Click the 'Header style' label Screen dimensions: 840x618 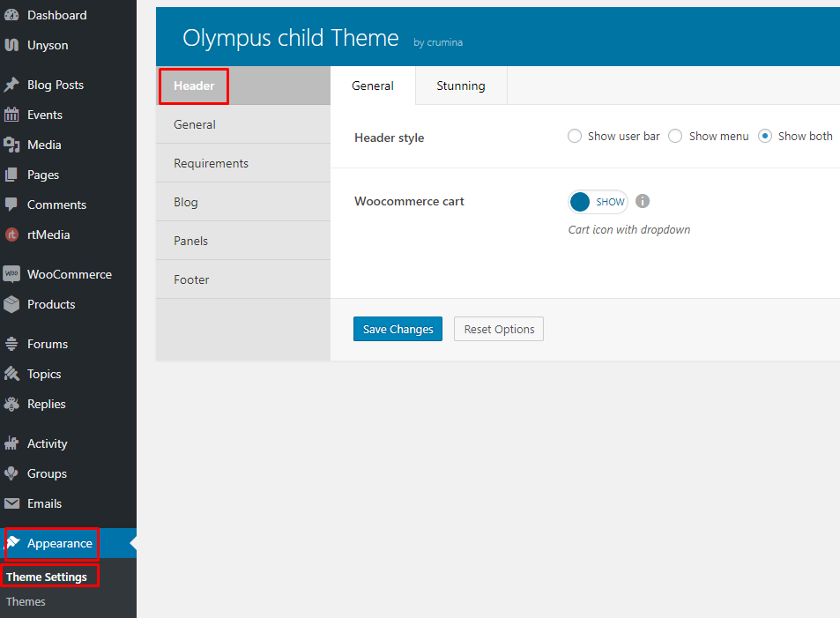(389, 138)
